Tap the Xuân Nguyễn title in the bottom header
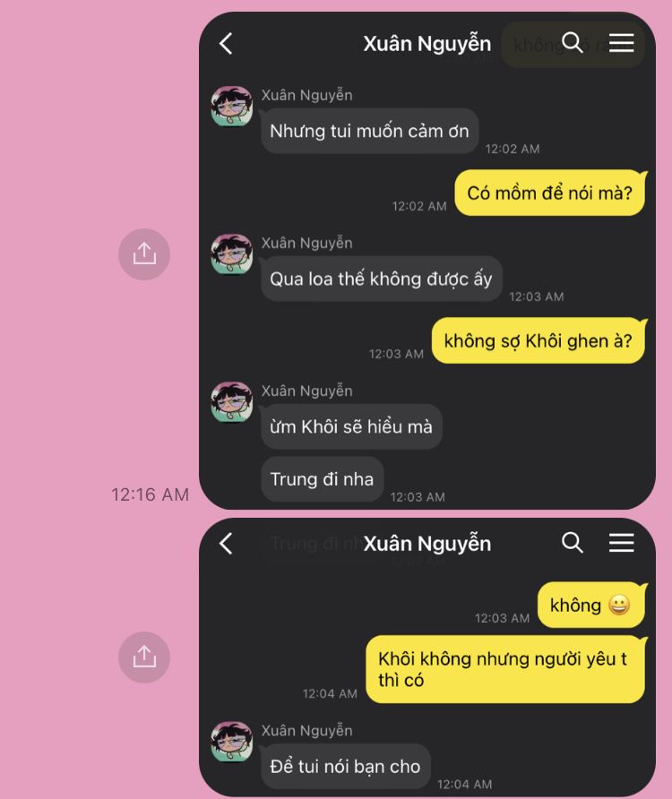The image size is (672, 799). point(427,544)
